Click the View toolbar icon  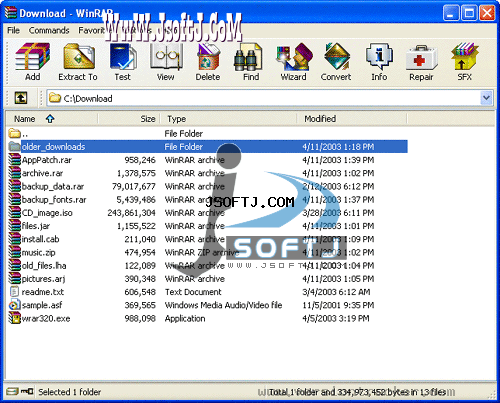(x=166, y=57)
